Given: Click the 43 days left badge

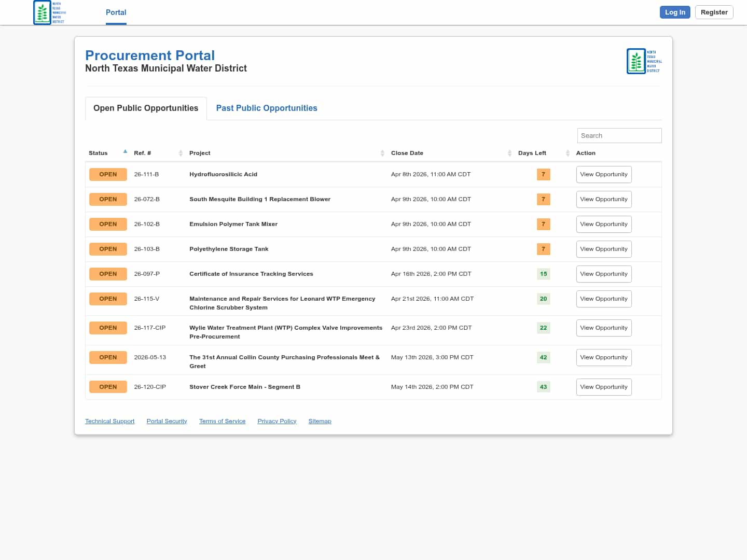Looking at the screenshot, I should click(x=543, y=387).
